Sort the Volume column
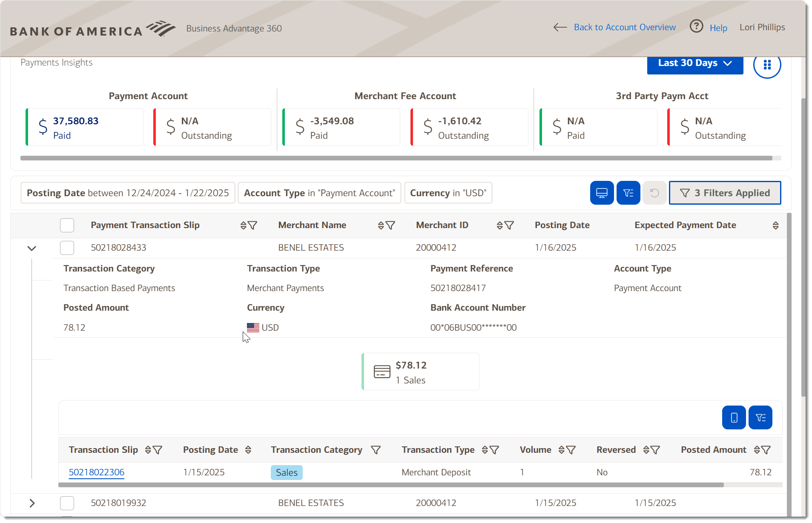 tap(561, 450)
